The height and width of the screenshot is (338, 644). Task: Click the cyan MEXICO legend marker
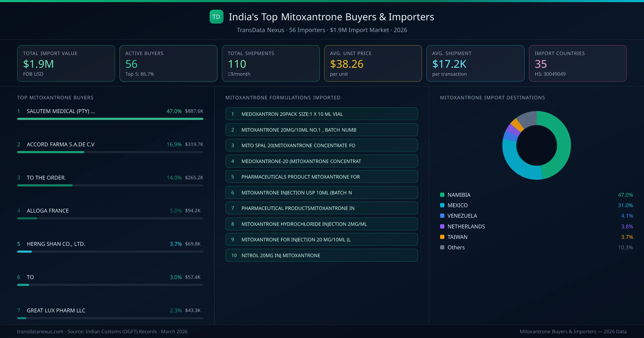[442, 205]
